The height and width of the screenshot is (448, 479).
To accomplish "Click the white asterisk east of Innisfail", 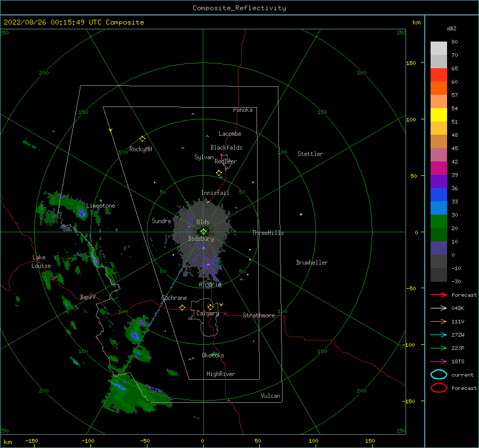I will [253, 183].
